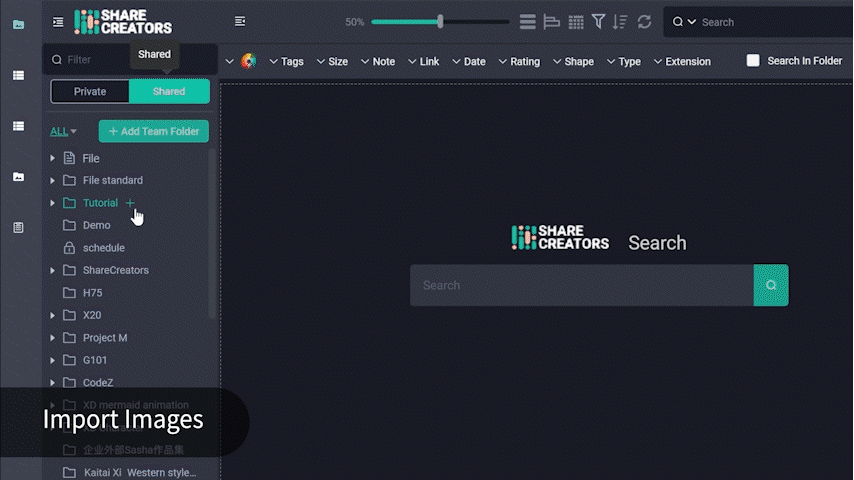Select the schedule folder label
The image size is (854, 480).
tap(103, 247)
